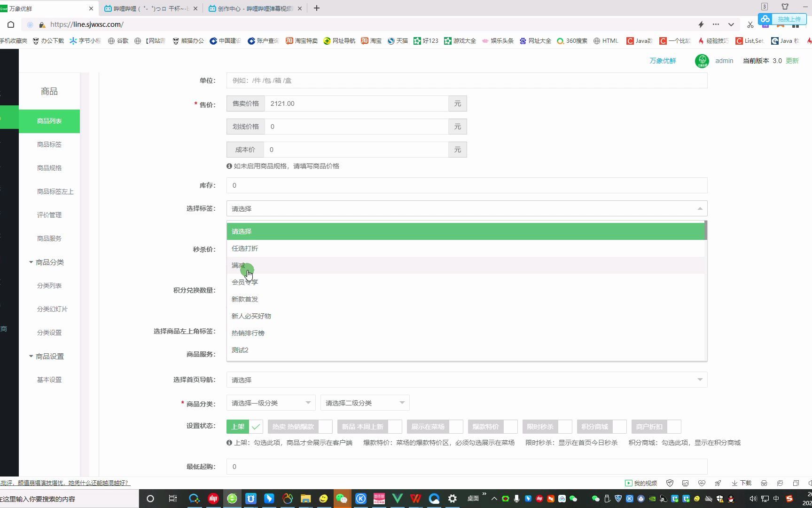Open 商品规格 in sidebar
The width and height of the screenshot is (812, 508).
(x=49, y=168)
